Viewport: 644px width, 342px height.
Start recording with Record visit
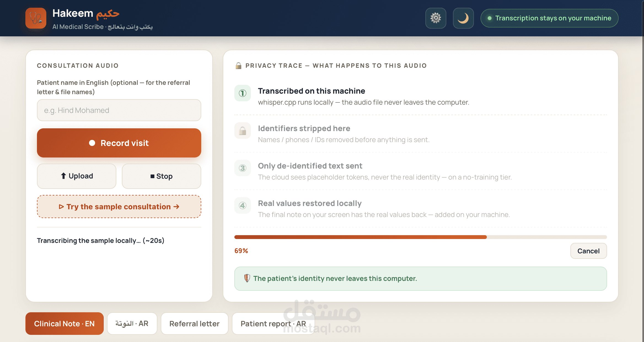pos(119,143)
